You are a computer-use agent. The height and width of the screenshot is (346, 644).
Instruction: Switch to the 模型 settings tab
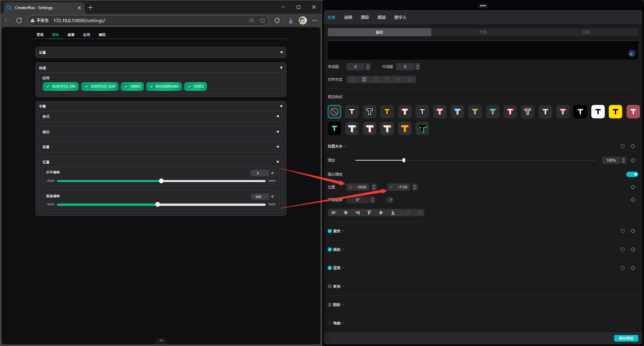(102, 35)
